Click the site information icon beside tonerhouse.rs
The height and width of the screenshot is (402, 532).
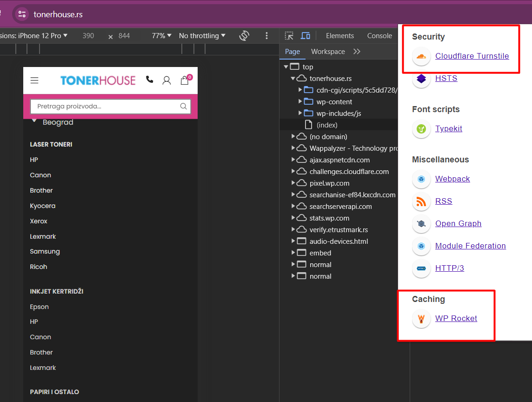click(22, 14)
